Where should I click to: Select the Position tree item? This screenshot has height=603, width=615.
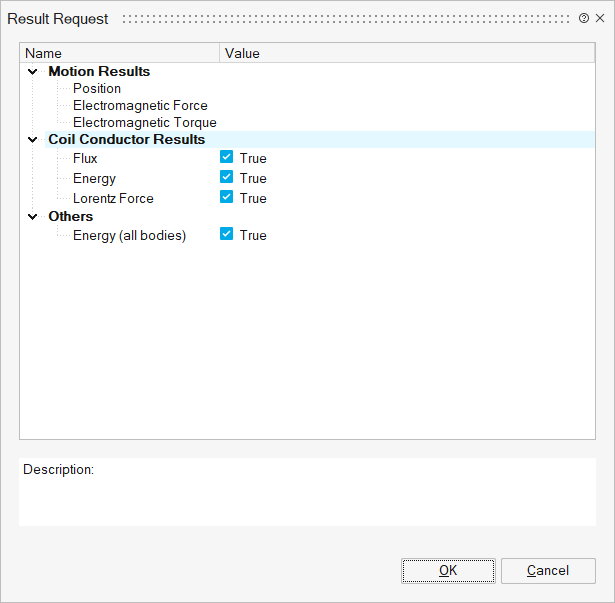pos(97,89)
